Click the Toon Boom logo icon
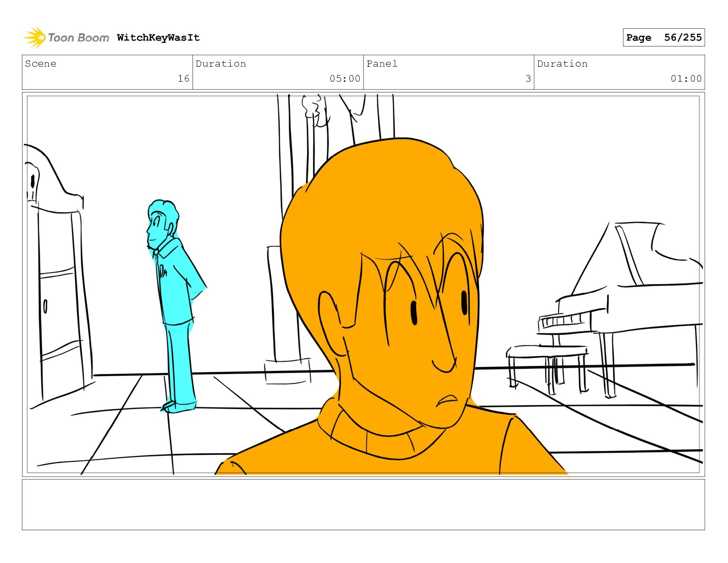Image resolution: width=728 pixels, height=563 pixels. [34, 38]
